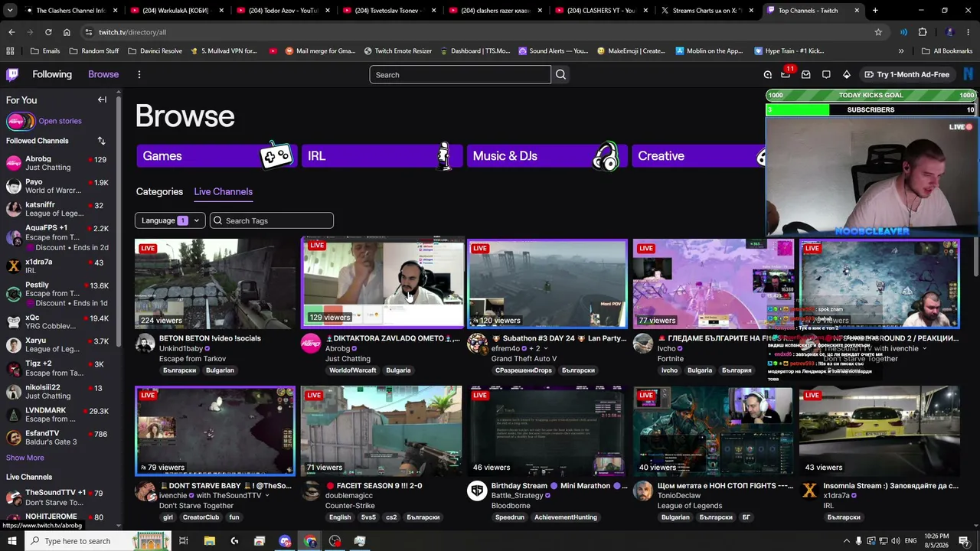Select the Live Channels tab
Screen dimensions: 980x551
click(x=223, y=191)
